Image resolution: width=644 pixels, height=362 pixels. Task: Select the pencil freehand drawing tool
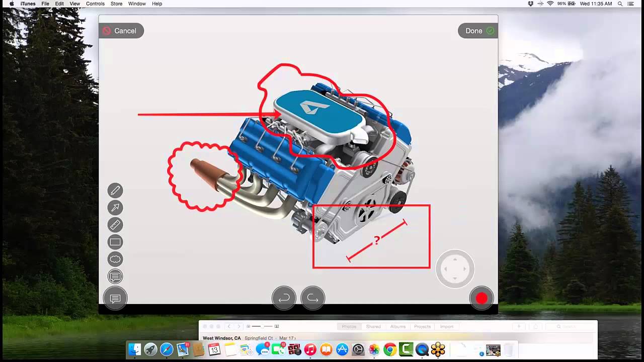click(x=115, y=191)
